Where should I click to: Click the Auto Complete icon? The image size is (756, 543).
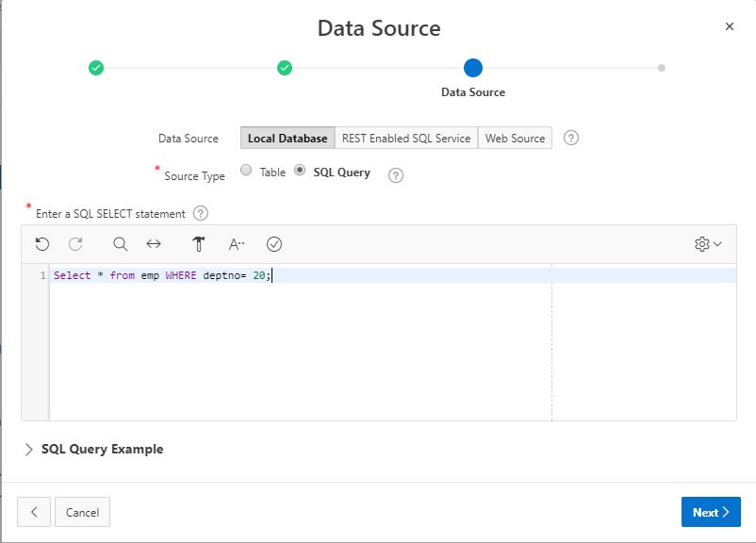(237, 244)
